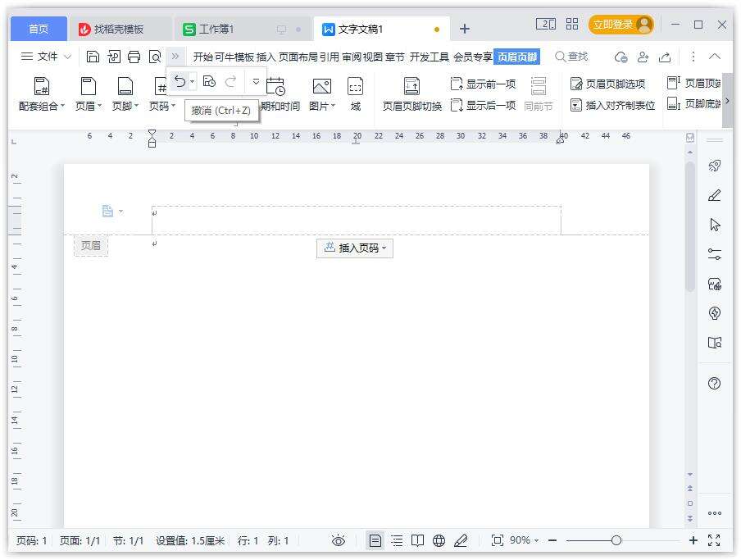Click 页眉页脚选项 button
The height and width of the screenshot is (560, 741).
click(608, 84)
